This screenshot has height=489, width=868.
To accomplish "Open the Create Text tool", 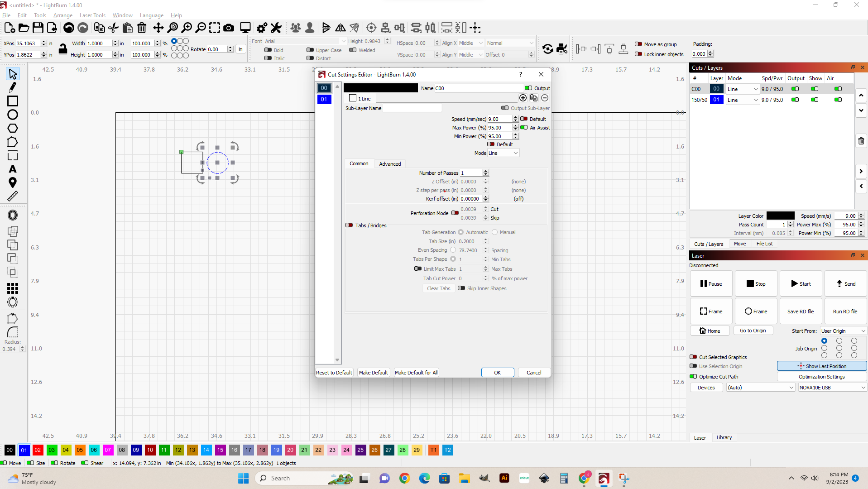I will coord(13,169).
